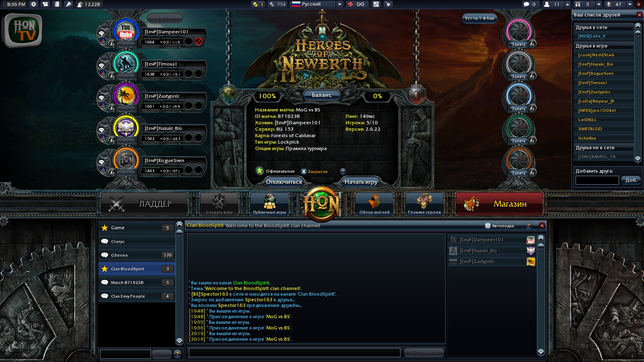Click the plus icon on Hazuki_Rio's slot
This screenshot has height=362, width=644.
[x=105, y=122]
